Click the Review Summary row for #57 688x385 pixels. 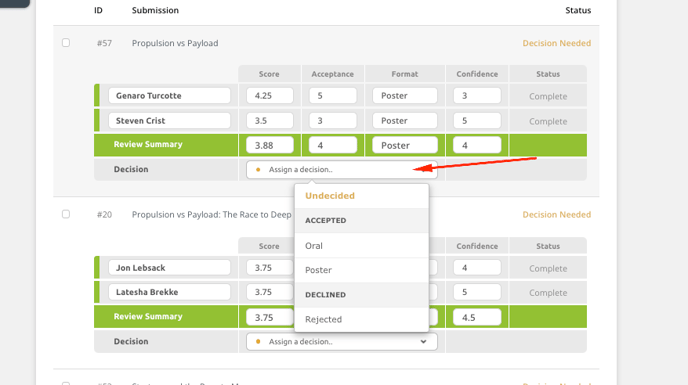click(340, 145)
